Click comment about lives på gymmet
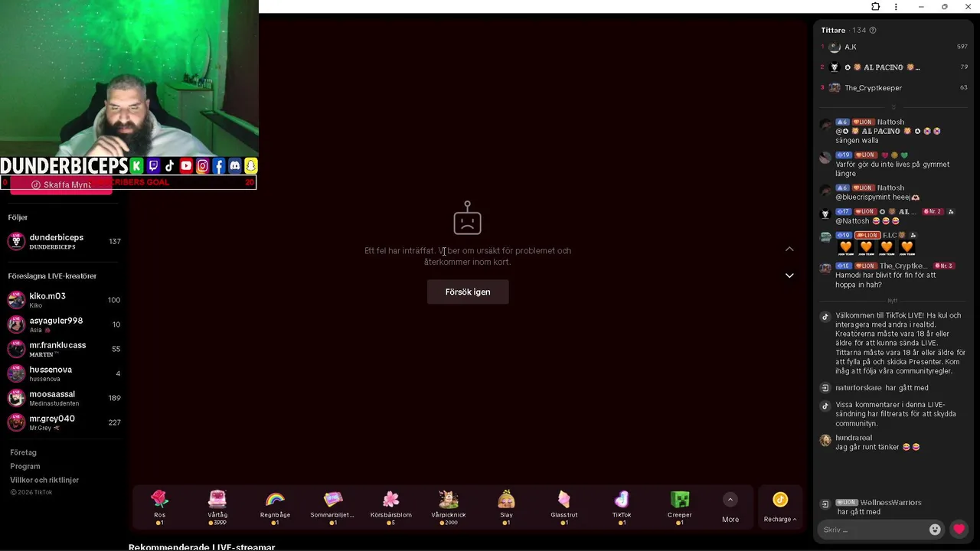Image resolution: width=980 pixels, height=551 pixels. pos(893,165)
